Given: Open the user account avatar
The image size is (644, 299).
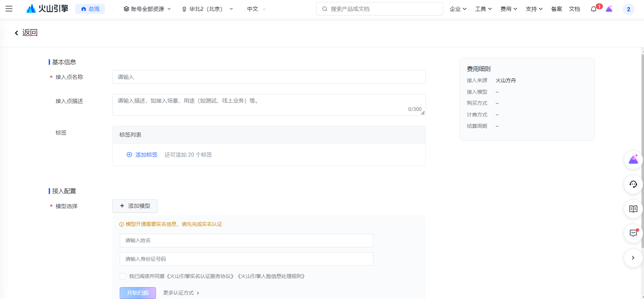Looking at the screenshot, I should [x=628, y=9].
